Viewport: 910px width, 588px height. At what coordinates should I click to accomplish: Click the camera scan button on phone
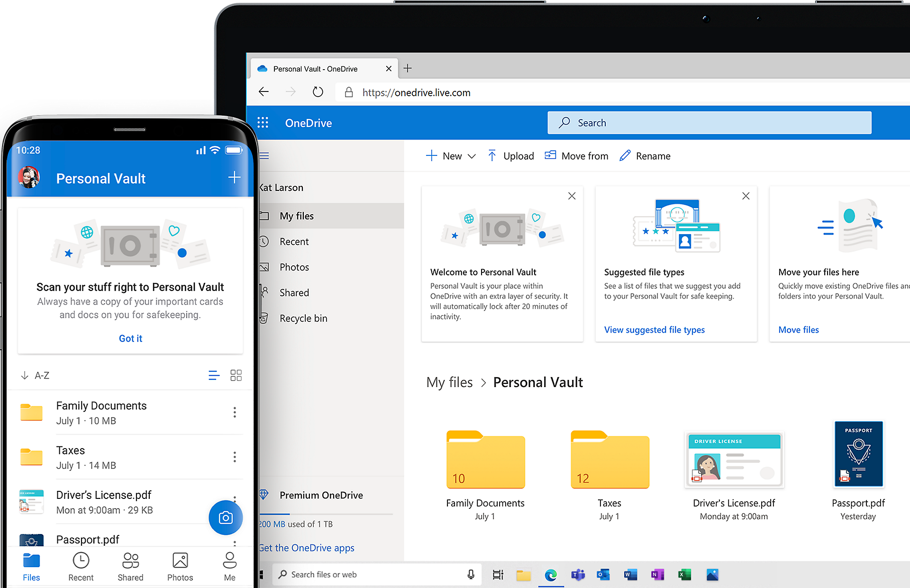coord(226,517)
